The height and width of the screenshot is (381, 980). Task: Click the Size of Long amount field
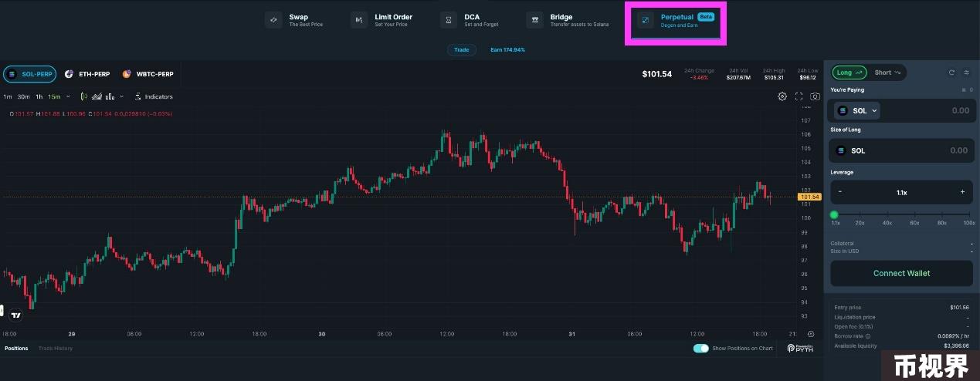901,151
